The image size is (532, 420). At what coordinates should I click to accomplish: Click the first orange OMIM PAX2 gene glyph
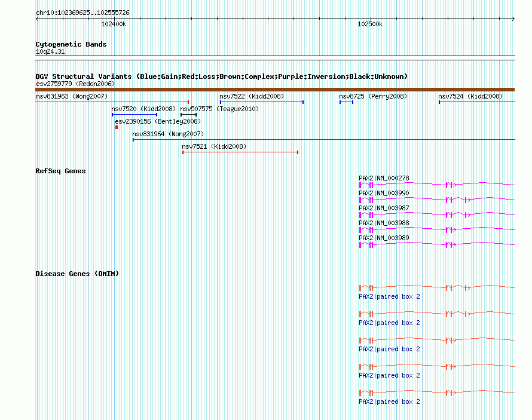437,288
